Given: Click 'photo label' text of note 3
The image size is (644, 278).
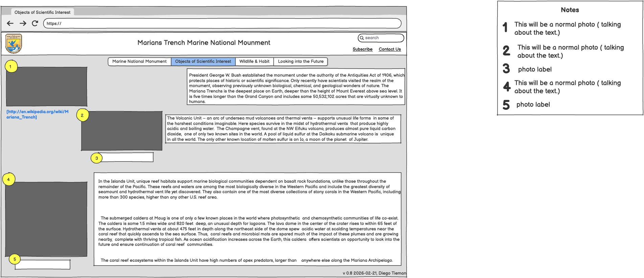Looking at the screenshot, I should [535, 69].
